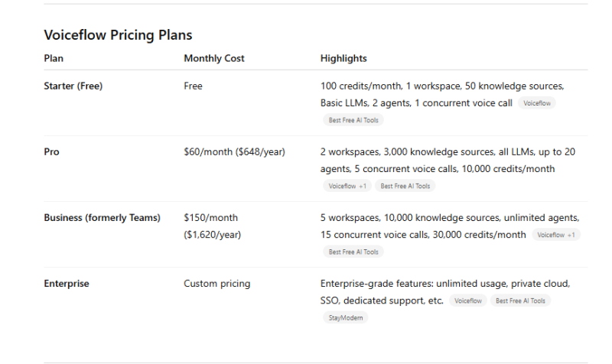Select the Pro plan name cell
This screenshot has height=364, width=612.
click(x=52, y=152)
